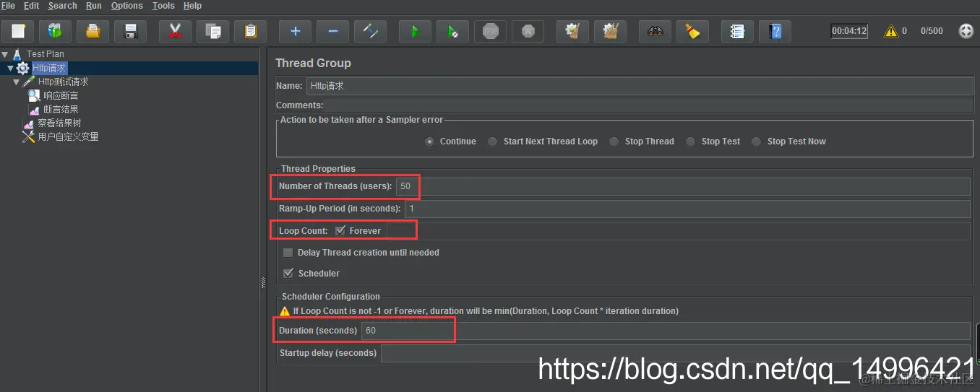This screenshot has width=980, height=392.
Task: Select Start Next Thread Loop radio option
Action: click(x=492, y=141)
